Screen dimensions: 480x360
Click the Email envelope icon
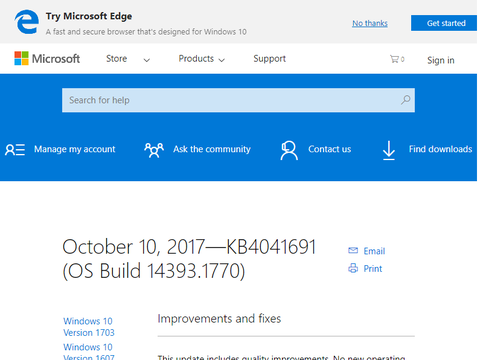(x=353, y=250)
